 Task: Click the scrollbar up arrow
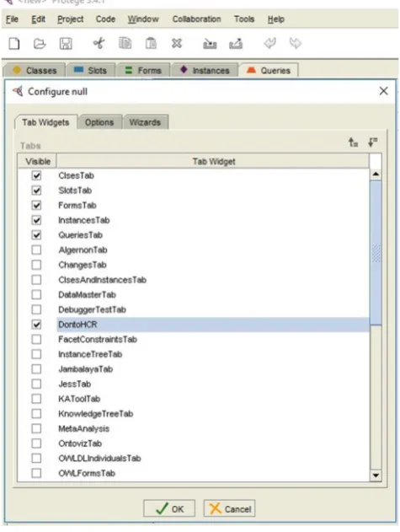pos(376,175)
